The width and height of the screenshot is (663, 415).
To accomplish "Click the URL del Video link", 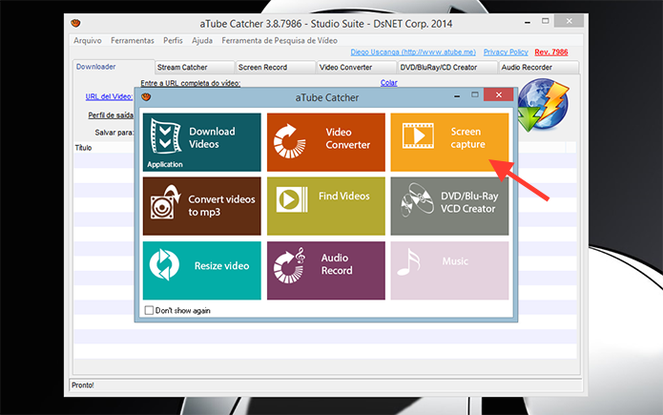I will coord(109,96).
